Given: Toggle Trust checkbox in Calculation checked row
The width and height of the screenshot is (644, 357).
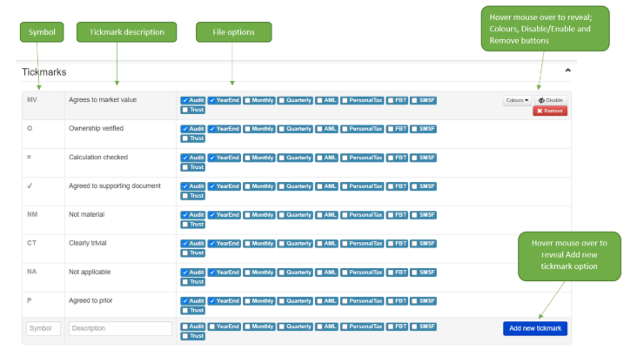Looking at the screenshot, I should (192, 167).
